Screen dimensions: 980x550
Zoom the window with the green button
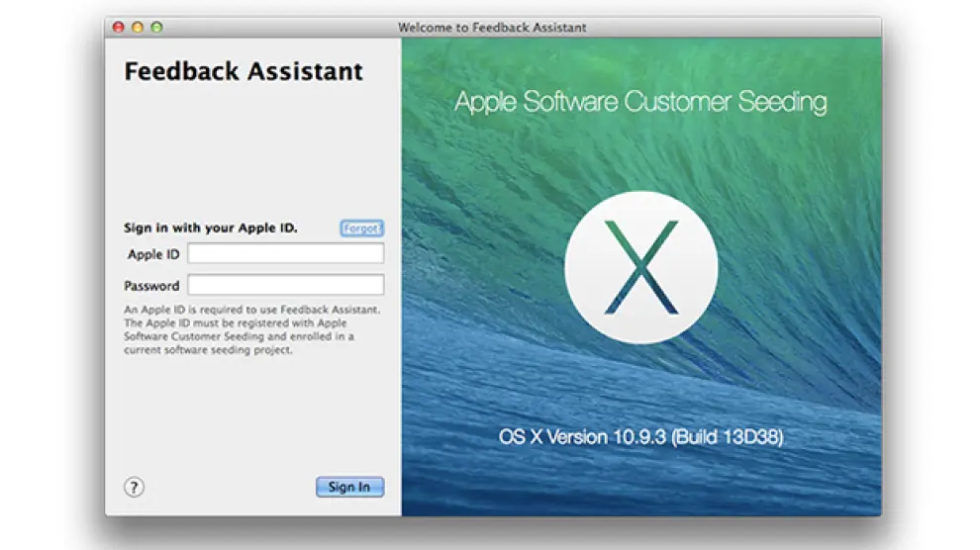tap(156, 28)
